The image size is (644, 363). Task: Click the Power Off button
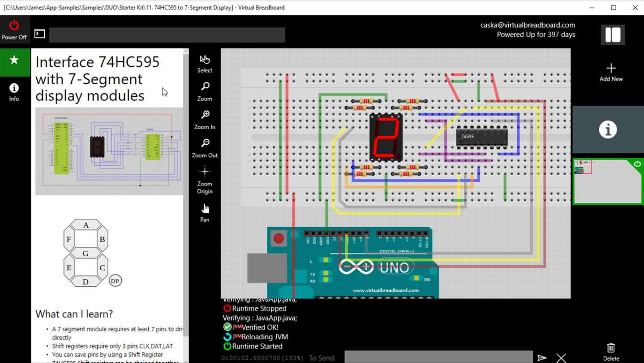click(14, 30)
